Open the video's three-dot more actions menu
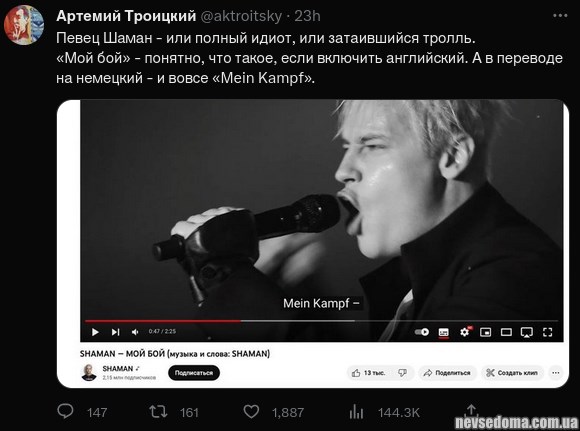This screenshot has width=580, height=431. click(x=556, y=373)
